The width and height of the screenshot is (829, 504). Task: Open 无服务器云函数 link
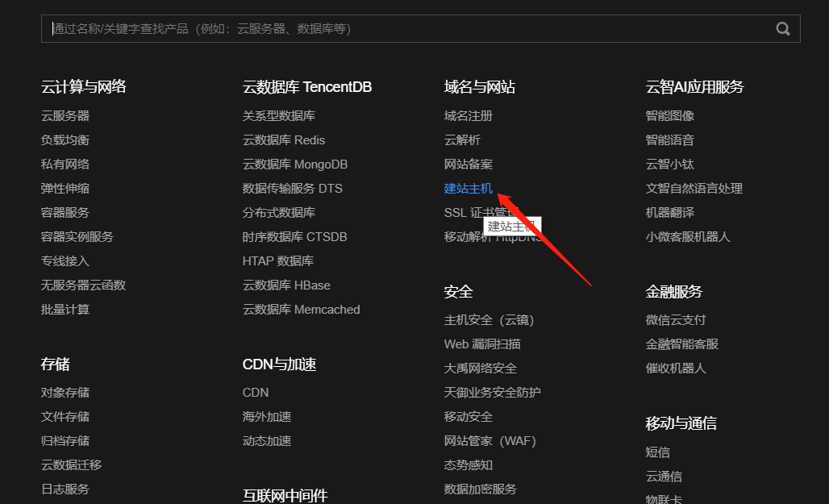pos(84,285)
